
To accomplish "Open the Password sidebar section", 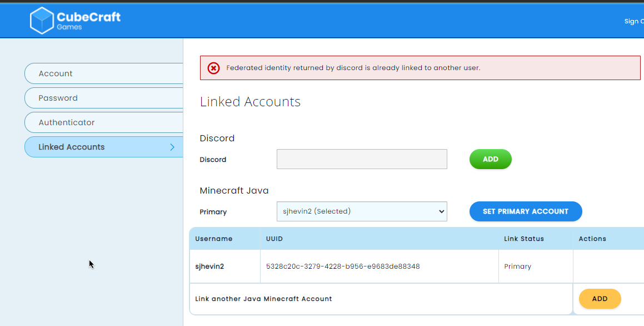I will pos(103,98).
